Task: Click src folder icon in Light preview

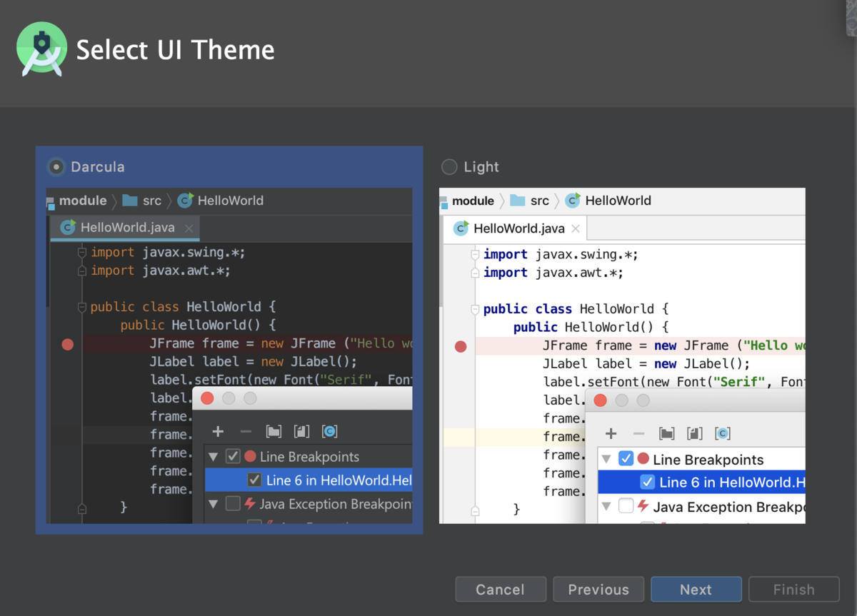Action: tap(518, 201)
